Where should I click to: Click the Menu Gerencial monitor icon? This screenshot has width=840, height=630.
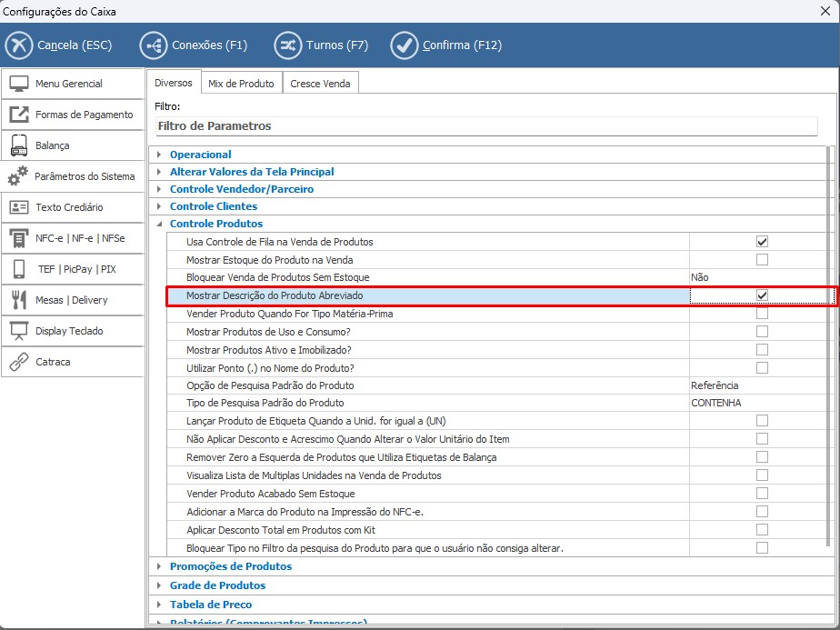(19, 84)
